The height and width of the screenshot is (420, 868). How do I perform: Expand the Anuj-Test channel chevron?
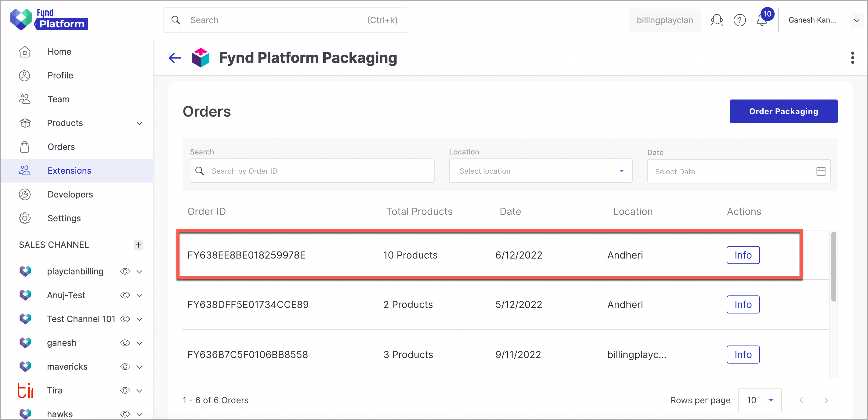point(139,296)
